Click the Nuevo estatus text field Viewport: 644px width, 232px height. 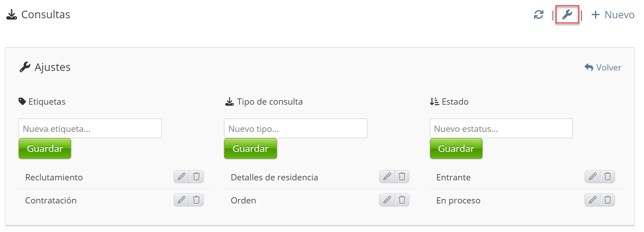(501, 128)
